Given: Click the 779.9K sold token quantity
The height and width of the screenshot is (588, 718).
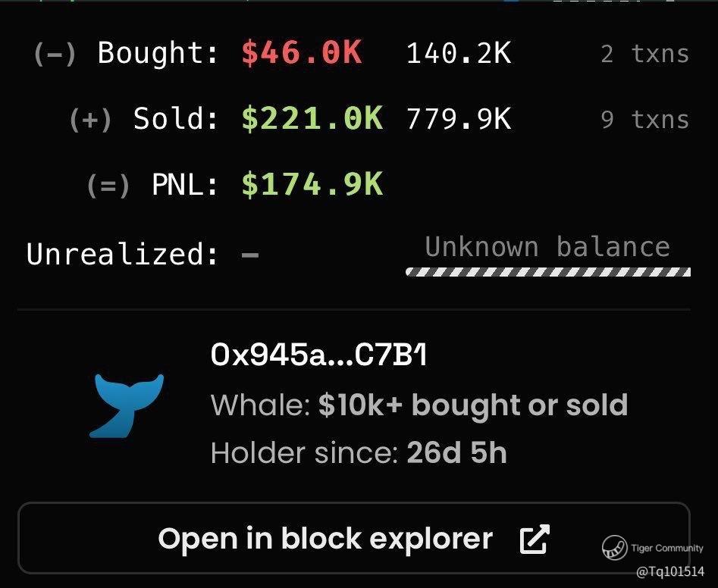Looking at the screenshot, I should pyautogui.click(x=459, y=120).
